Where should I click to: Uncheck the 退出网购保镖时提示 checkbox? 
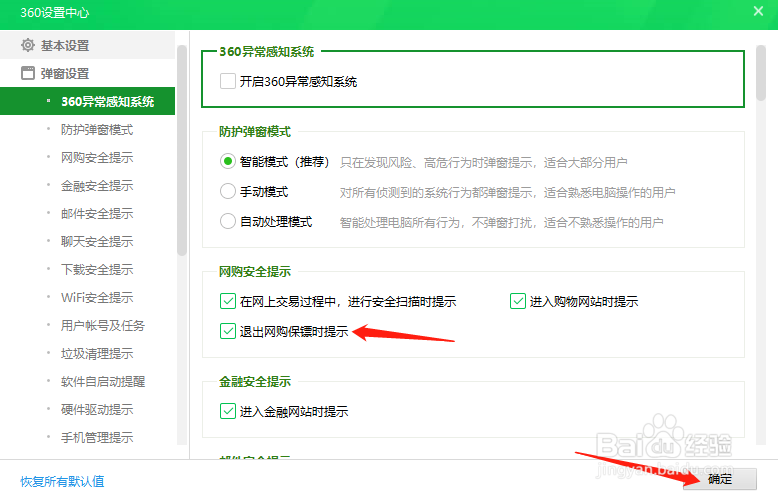[228, 331]
